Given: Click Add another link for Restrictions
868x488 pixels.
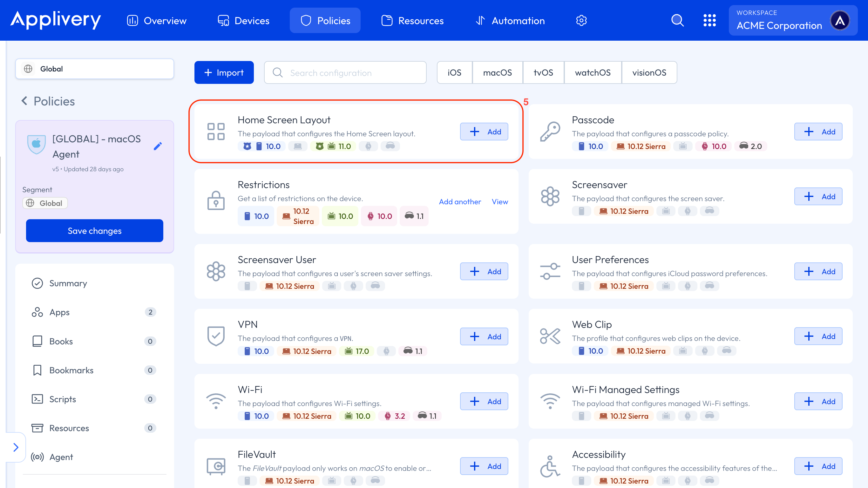Looking at the screenshot, I should [460, 201].
